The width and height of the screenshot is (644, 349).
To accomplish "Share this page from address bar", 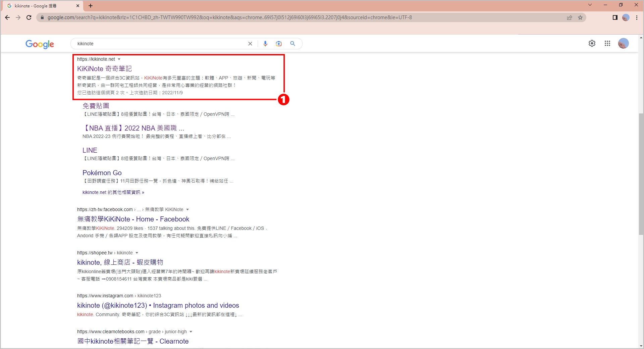I will click(x=570, y=17).
